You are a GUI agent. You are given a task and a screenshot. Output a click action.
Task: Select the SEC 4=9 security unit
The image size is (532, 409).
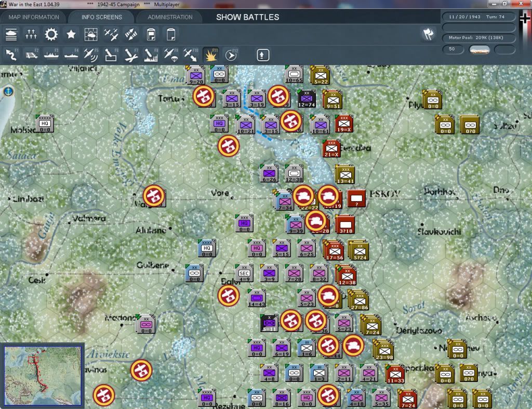[x=244, y=273]
